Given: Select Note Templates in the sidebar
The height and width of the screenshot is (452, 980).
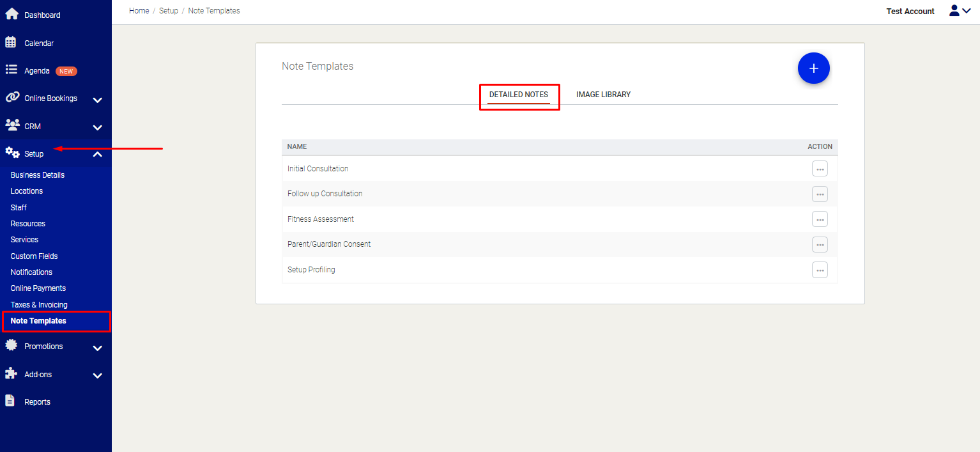Looking at the screenshot, I should click(x=40, y=321).
